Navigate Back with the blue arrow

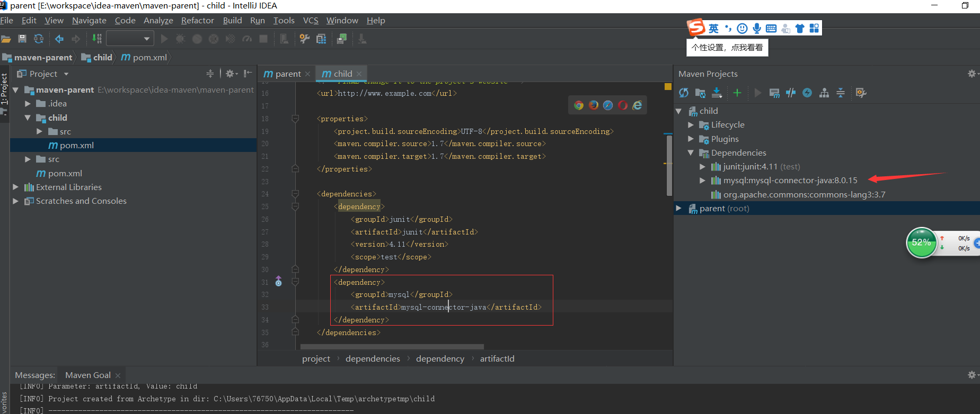tap(59, 39)
